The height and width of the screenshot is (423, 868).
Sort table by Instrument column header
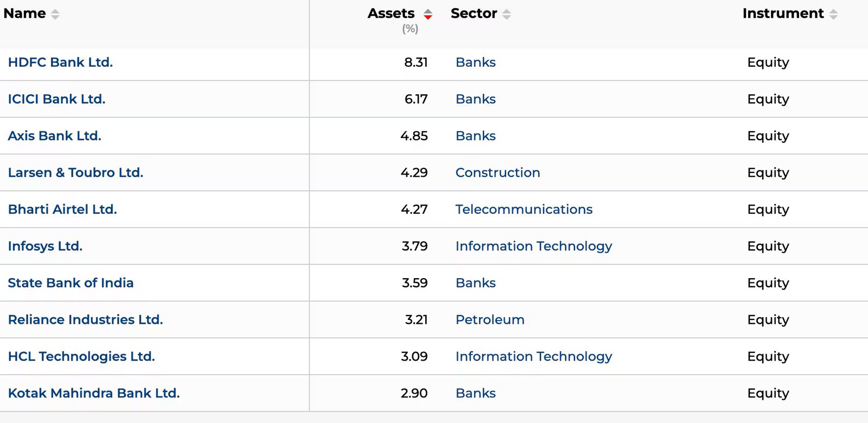pyautogui.click(x=782, y=14)
